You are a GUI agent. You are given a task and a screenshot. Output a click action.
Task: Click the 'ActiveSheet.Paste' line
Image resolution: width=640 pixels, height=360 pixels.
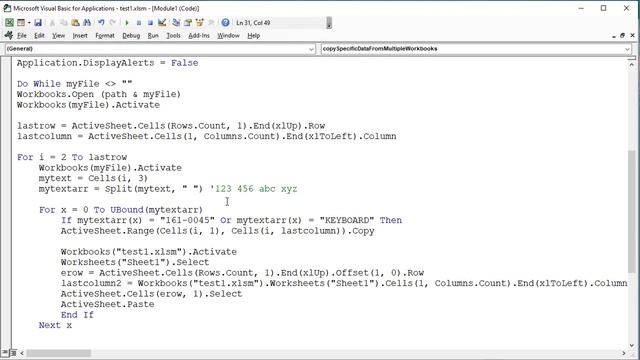(107, 304)
